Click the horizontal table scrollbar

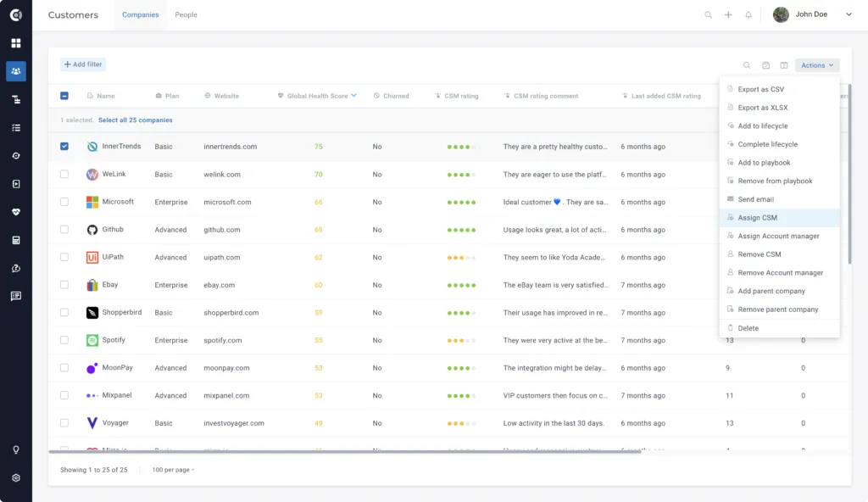[345, 452]
